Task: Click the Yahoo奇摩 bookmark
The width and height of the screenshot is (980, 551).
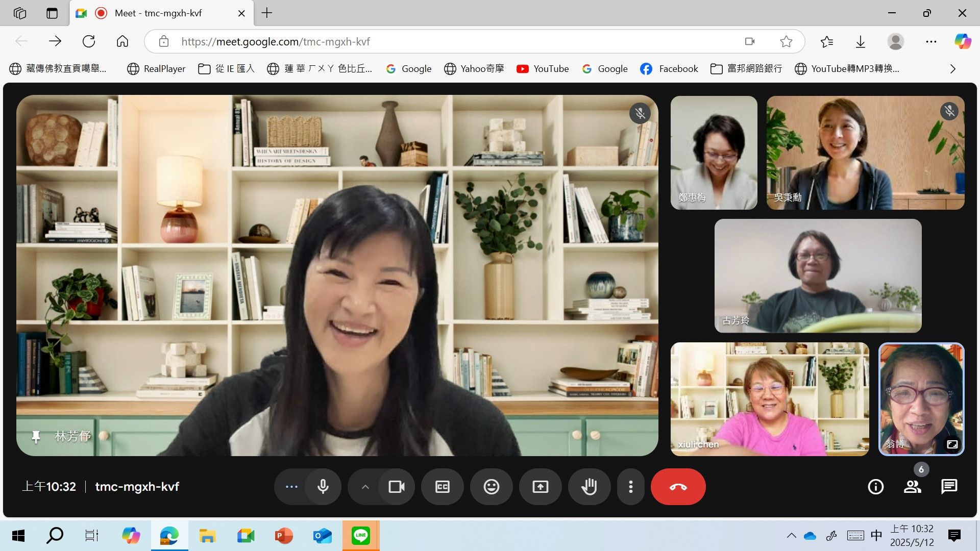Action: (x=474, y=69)
